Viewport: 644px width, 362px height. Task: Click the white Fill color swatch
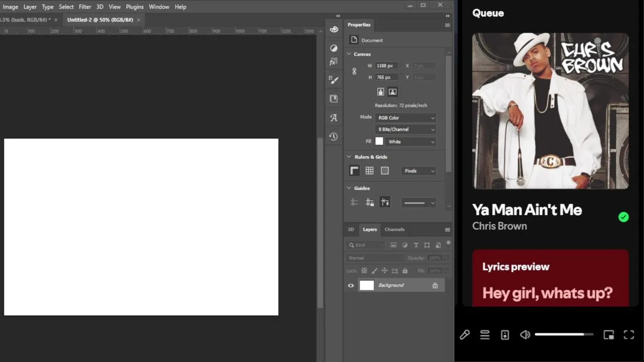coord(379,142)
